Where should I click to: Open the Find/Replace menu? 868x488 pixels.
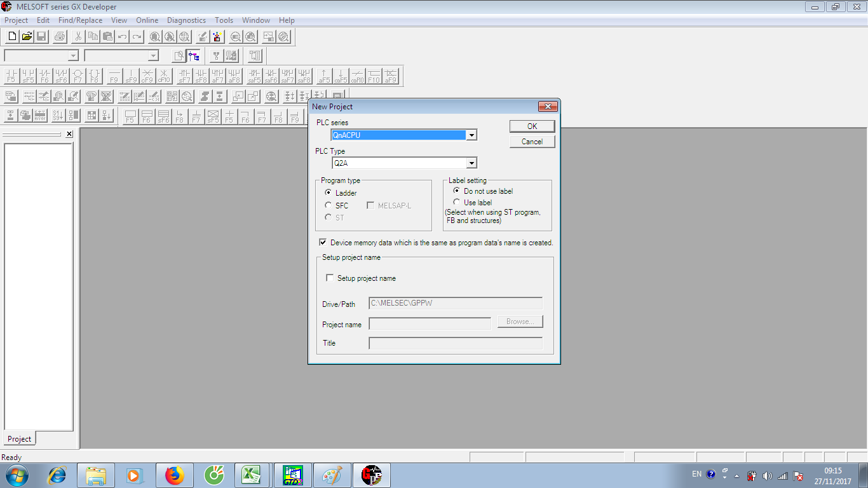tap(80, 20)
